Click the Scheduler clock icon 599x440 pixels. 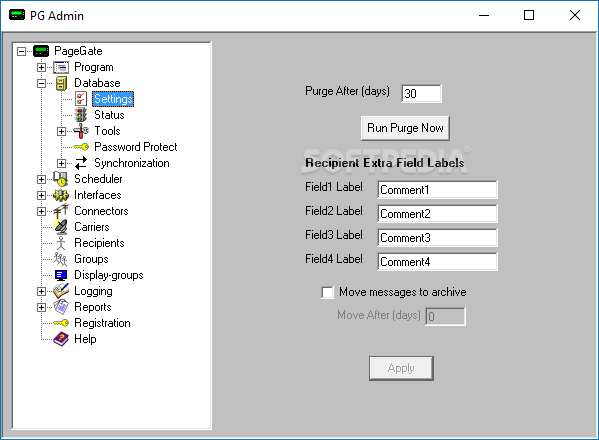61,179
